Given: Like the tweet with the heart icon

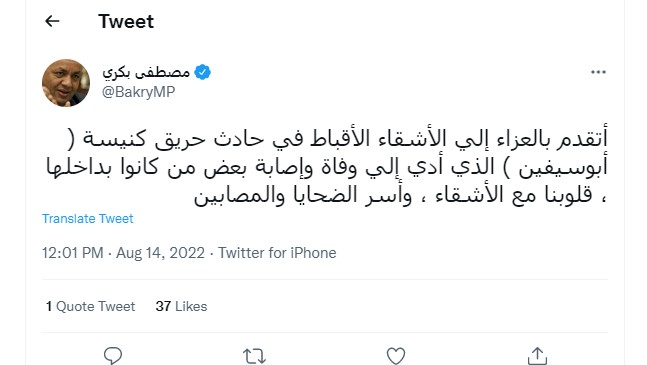Looking at the screenshot, I should click(x=396, y=356).
